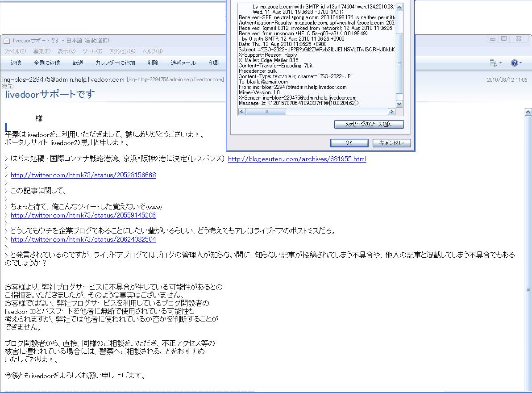Click 'X-Support-Reason: Reply' header line
Screen dimensions: 532x393
pos(267,55)
